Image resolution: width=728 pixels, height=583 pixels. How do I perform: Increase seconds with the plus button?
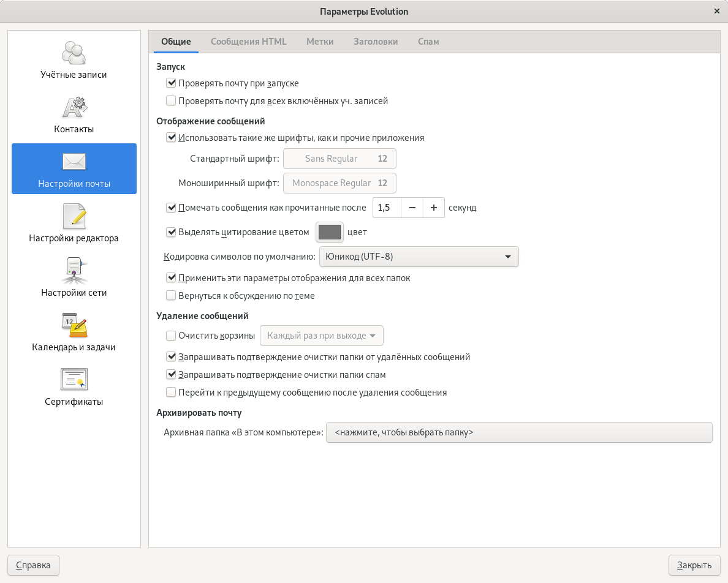click(x=434, y=208)
